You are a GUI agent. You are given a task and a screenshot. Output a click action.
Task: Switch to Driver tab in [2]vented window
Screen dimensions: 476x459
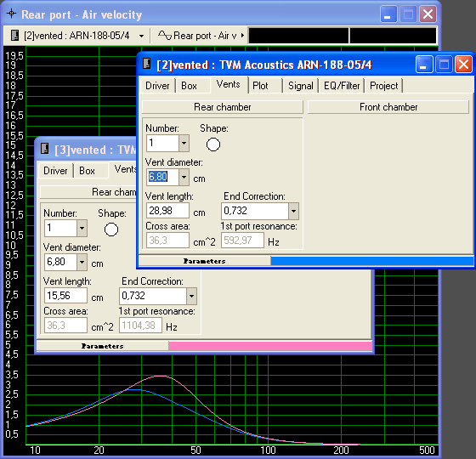coord(157,86)
